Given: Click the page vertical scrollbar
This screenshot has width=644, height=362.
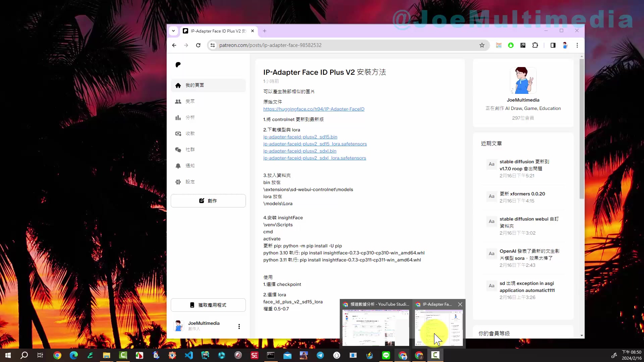Looking at the screenshot, I should (582, 129).
